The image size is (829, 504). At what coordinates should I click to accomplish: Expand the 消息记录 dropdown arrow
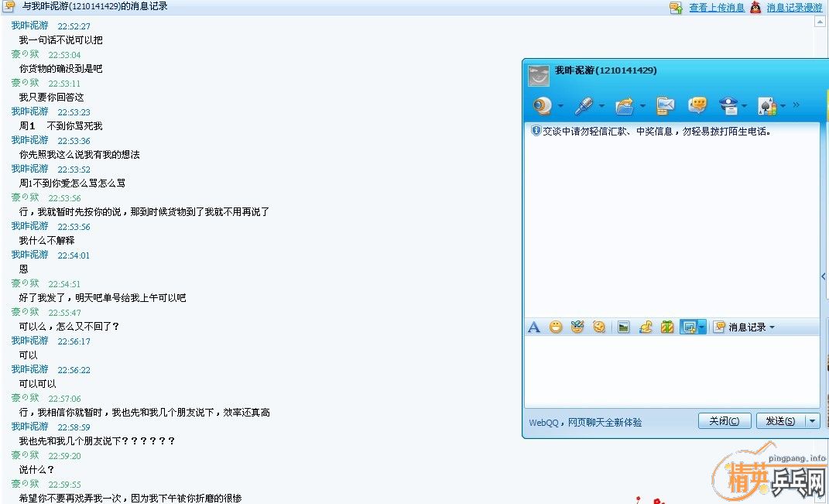point(772,327)
